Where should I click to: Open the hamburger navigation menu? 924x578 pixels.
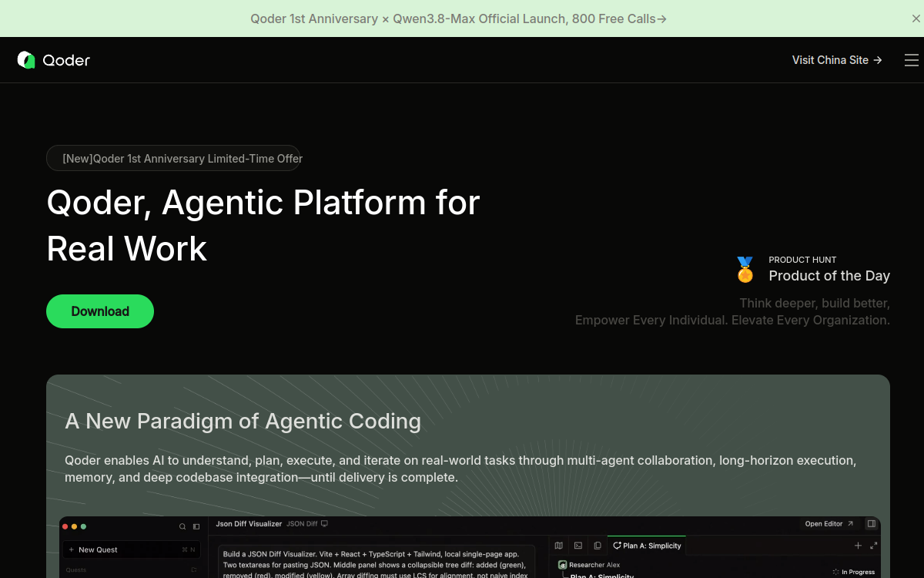click(912, 60)
